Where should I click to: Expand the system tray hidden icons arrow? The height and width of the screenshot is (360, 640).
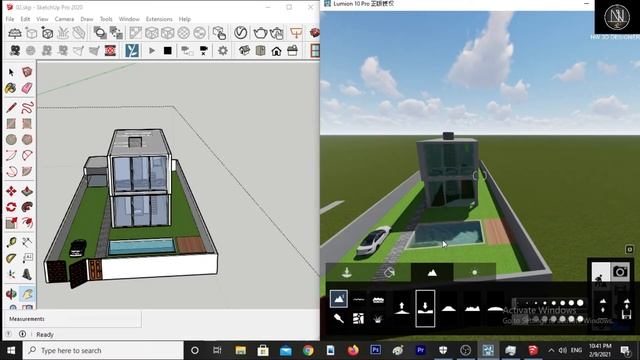pyautogui.click(x=551, y=350)
